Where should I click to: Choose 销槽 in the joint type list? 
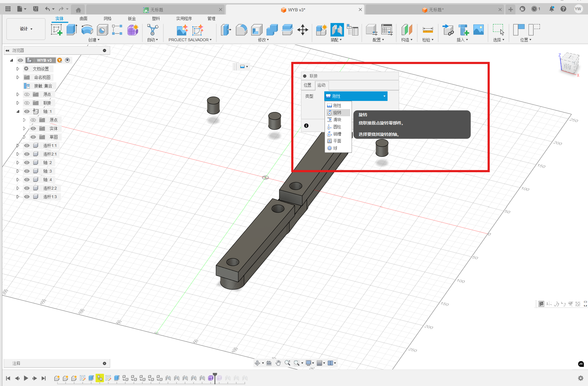[338, 134]
